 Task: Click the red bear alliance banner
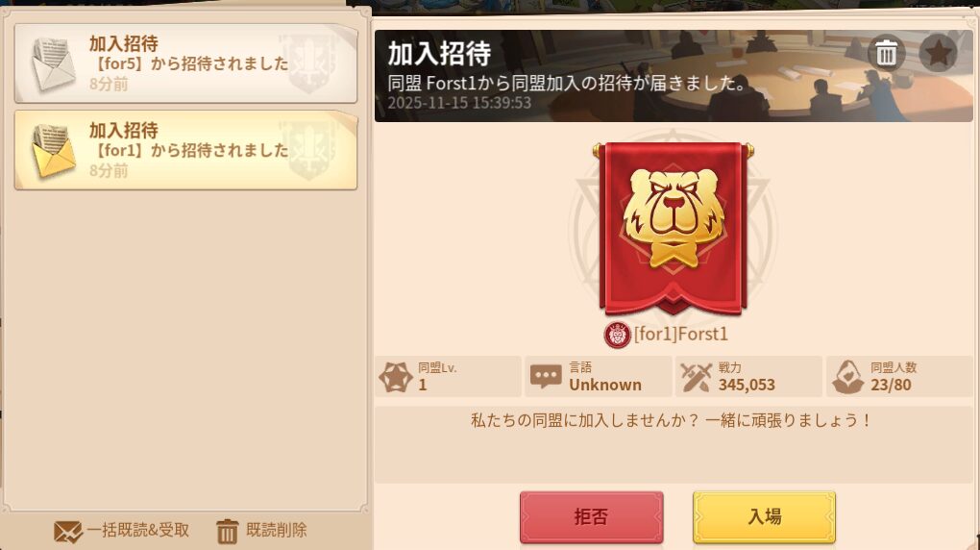click(x=674, y=229)
